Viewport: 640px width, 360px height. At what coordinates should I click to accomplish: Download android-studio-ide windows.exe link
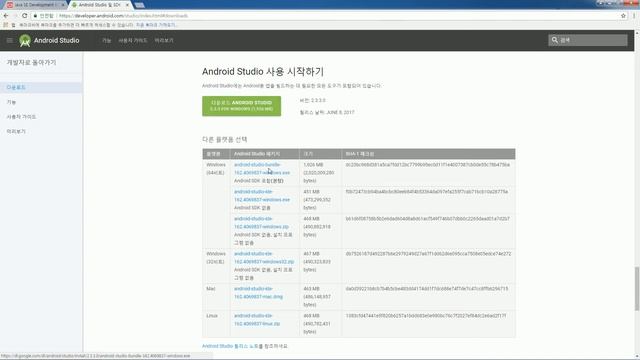pos(262,196)
